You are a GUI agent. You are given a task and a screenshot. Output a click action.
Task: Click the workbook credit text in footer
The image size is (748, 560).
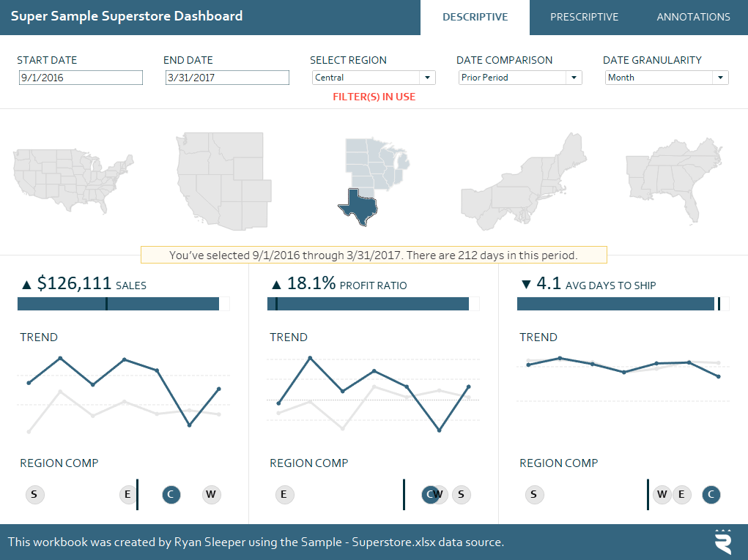[x=256, y=542]
